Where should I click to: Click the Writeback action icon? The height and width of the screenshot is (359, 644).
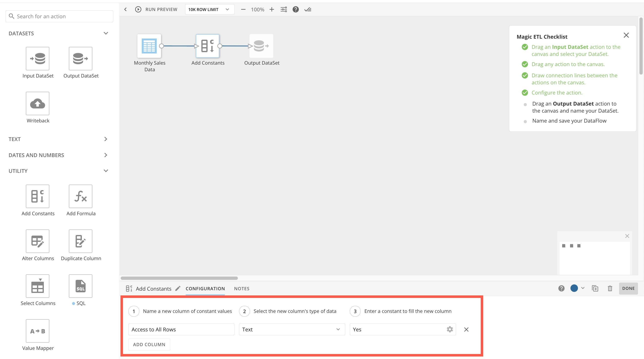click(38, 103)
